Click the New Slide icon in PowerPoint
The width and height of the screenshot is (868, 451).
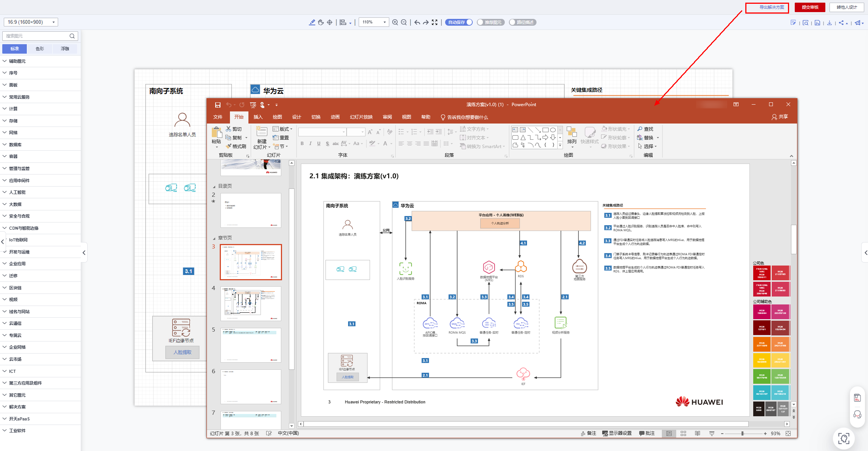point(261,131)
